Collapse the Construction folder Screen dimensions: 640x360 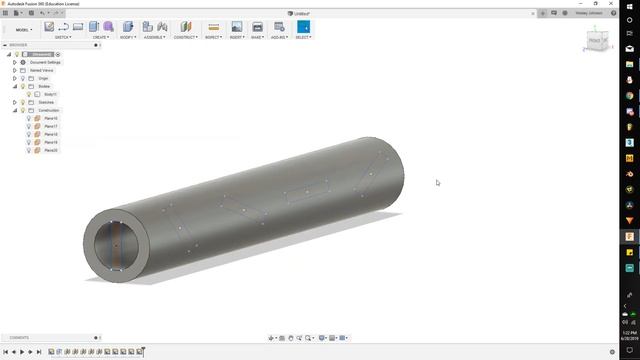click(x=15, y=110)
